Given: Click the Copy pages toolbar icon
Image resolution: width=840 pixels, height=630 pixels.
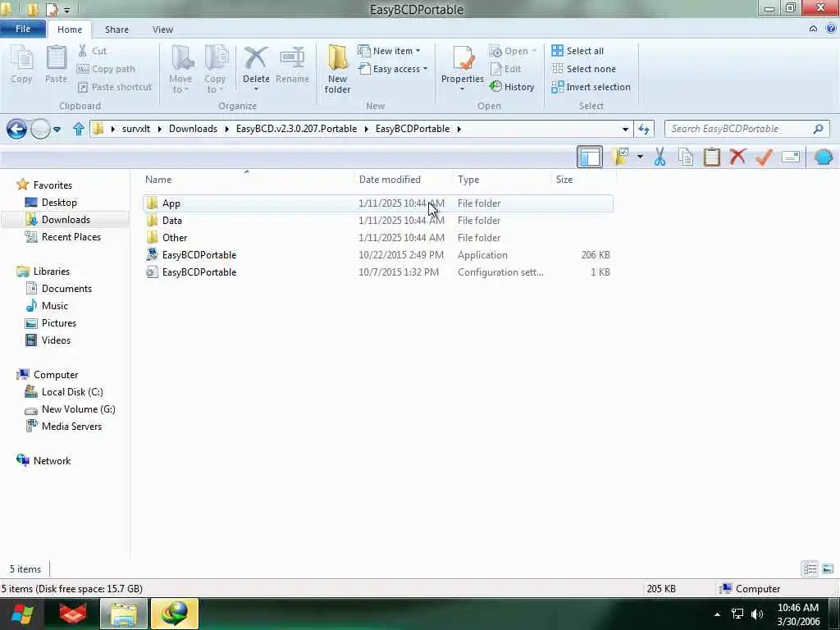Looking at the screenshot, I should (686, 157).
